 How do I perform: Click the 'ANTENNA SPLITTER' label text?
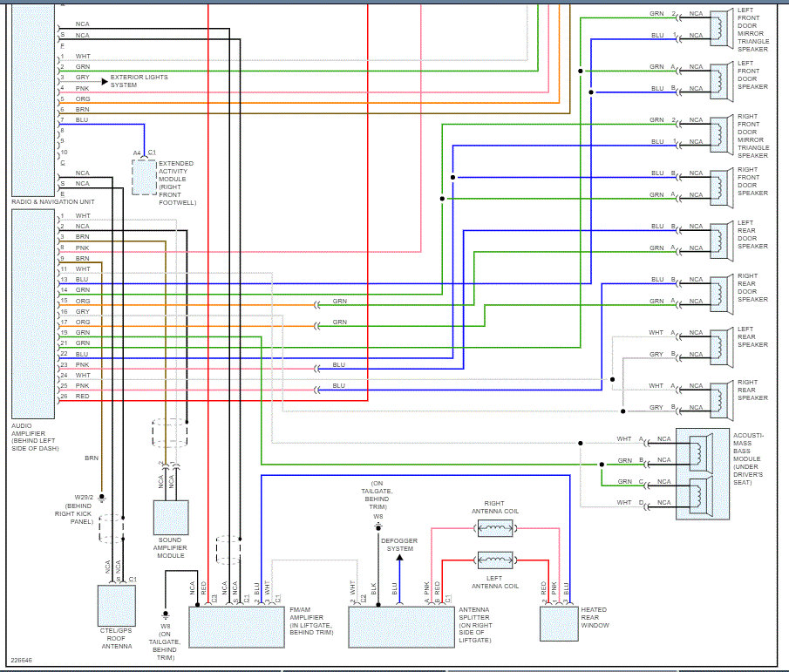click(x=473, y=613)
